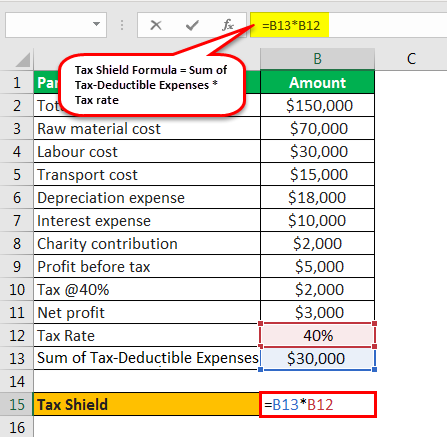Click inside the Name Box field
This screenshot has height=437, width=447.
pos(56,25)
